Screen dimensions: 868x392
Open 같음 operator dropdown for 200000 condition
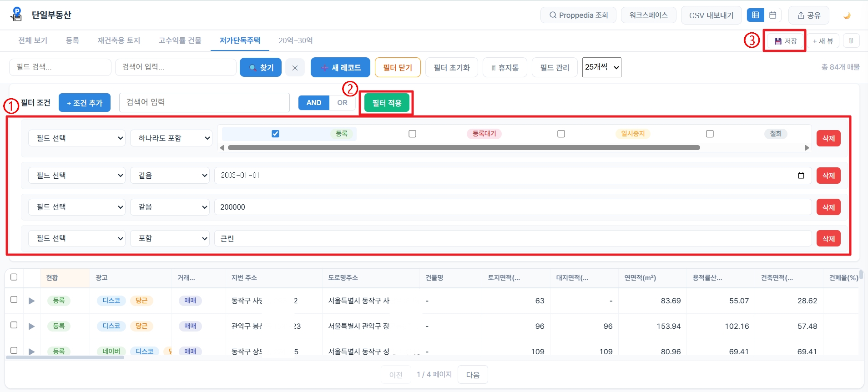point(170,207)
